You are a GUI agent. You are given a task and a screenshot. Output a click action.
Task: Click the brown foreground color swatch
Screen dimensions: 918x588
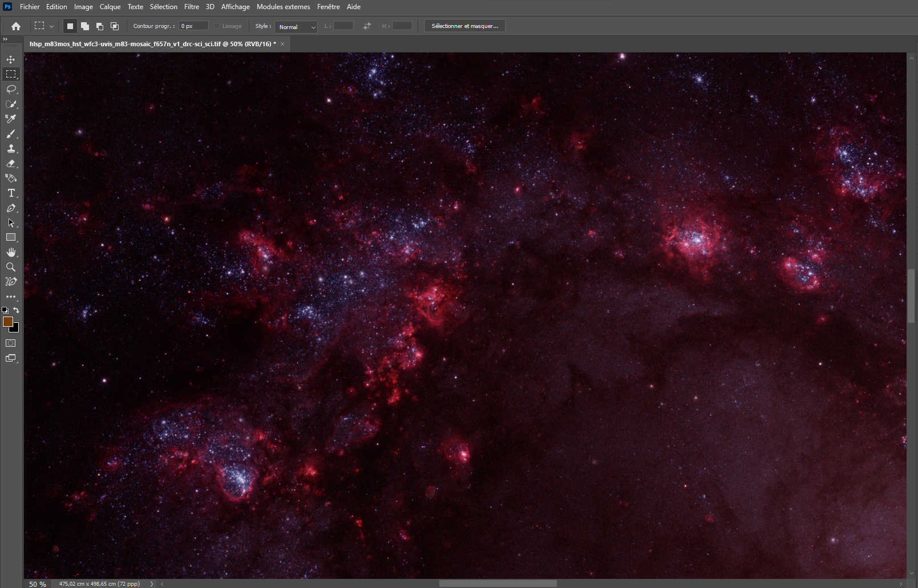(7, 321)
